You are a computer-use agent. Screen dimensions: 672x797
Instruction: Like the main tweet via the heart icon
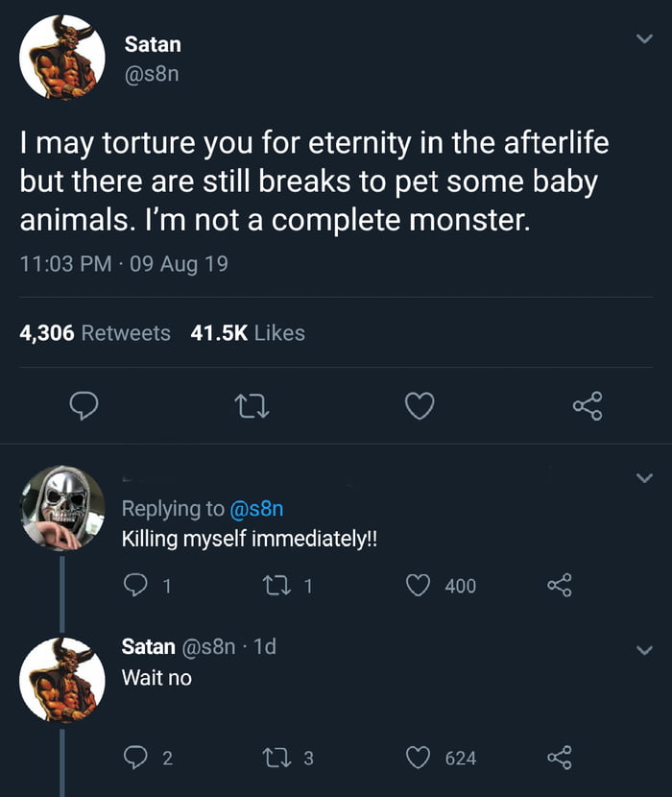(420, 407)
